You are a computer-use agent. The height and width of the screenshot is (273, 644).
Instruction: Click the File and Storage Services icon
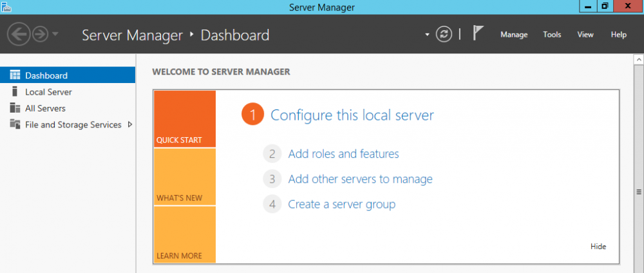pos(15,124)
